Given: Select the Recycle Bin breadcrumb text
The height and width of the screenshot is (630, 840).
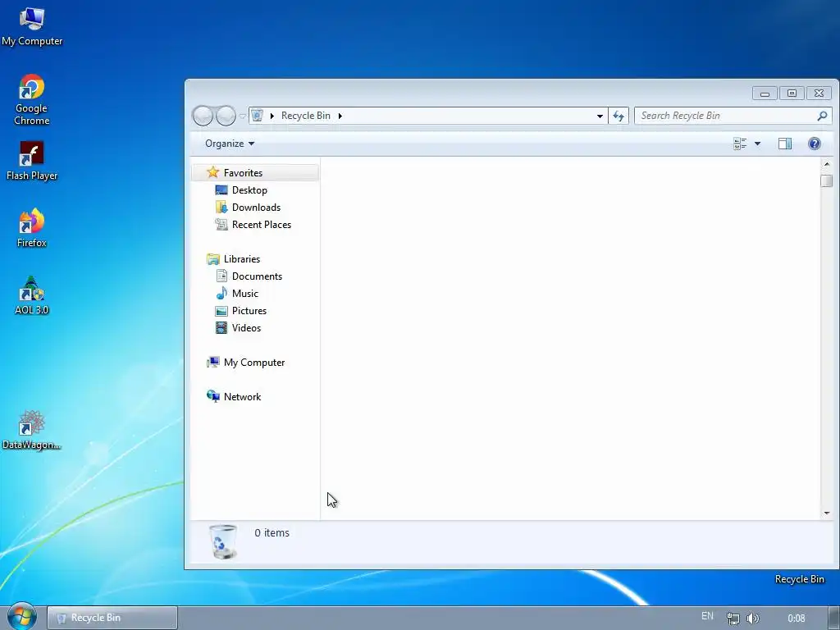Looking at the screenshot, I should [306, 116].
